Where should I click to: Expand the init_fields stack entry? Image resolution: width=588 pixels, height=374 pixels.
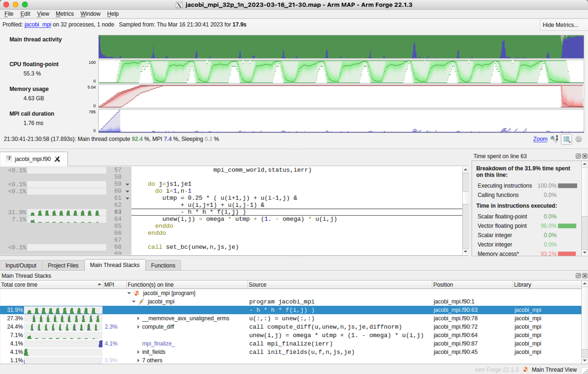point(138,352)
